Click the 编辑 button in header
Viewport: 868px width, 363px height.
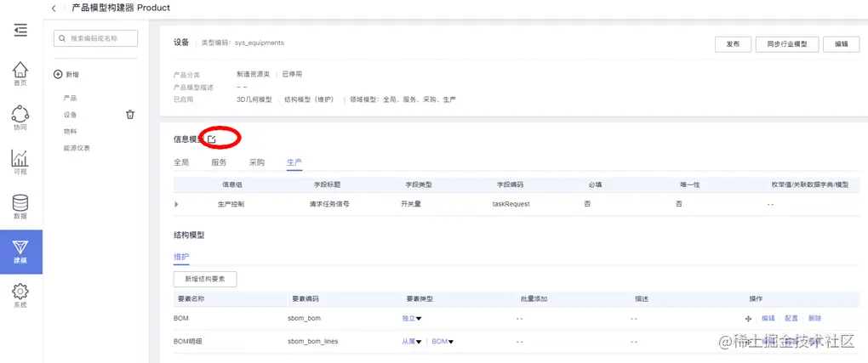(x=841, y=44)
